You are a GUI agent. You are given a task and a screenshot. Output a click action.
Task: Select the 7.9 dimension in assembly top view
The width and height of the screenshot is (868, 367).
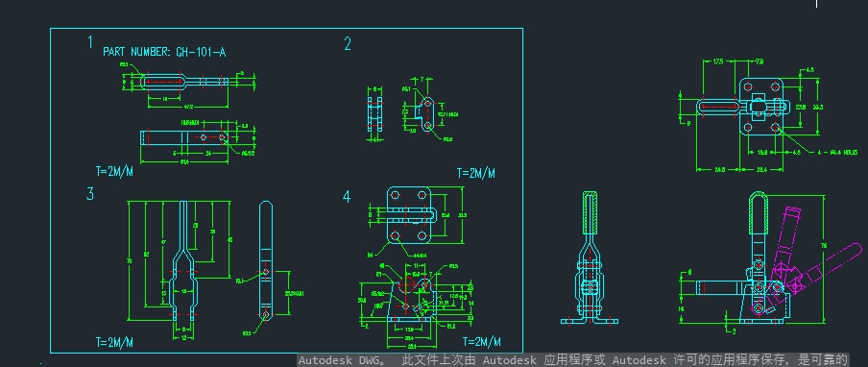759,61
